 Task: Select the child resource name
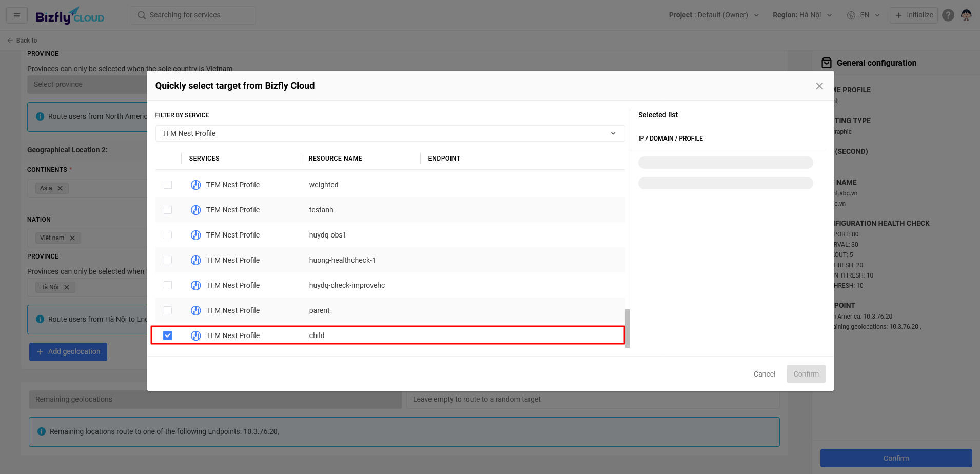coord(317,335)
